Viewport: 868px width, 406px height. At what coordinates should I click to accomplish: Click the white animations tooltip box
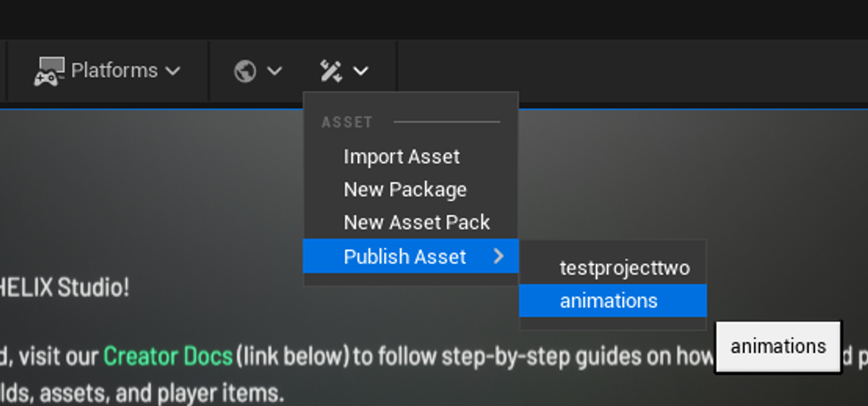(778, 347)
